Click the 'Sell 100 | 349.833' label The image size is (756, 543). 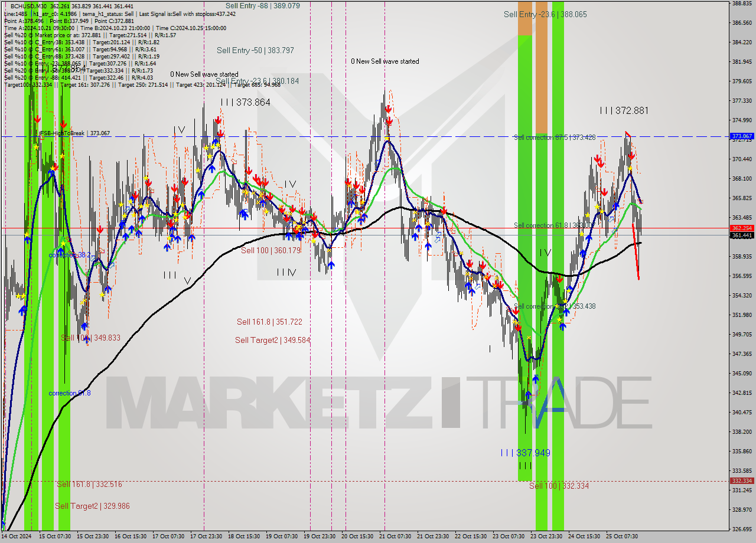(x=90, y=338)
